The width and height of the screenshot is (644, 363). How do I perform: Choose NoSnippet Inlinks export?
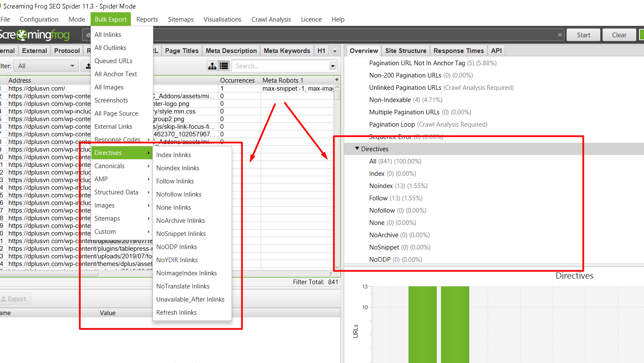point(192,234)
